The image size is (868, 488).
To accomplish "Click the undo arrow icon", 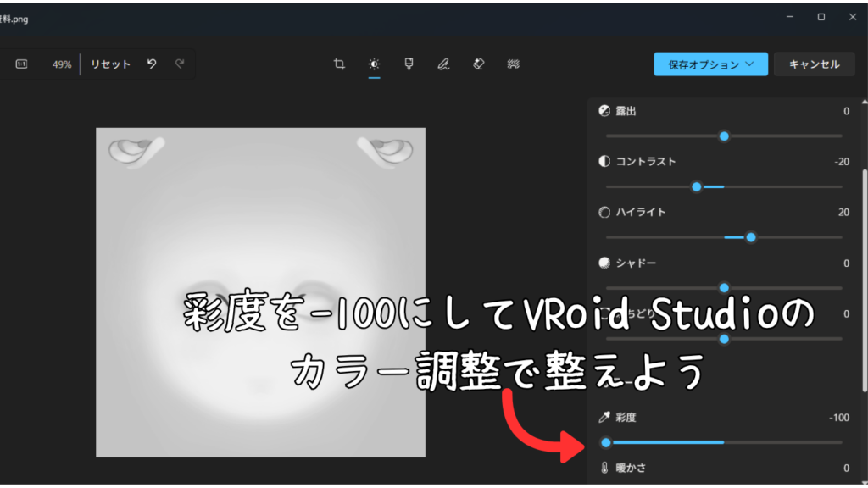I will 152,64.
